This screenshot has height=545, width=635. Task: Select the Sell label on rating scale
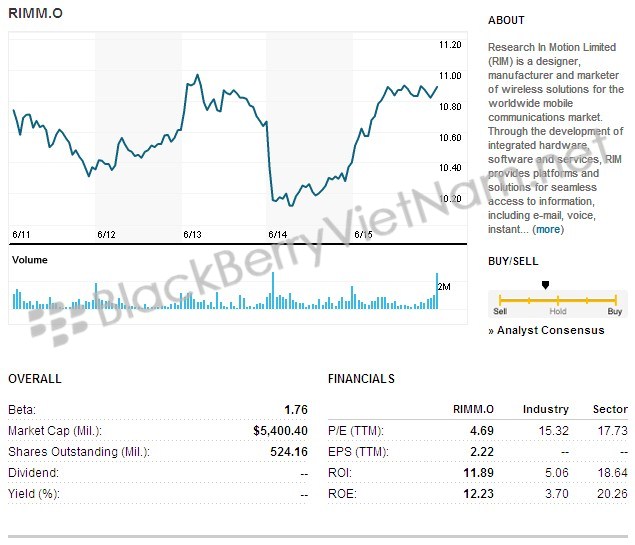tap(500, 312)
